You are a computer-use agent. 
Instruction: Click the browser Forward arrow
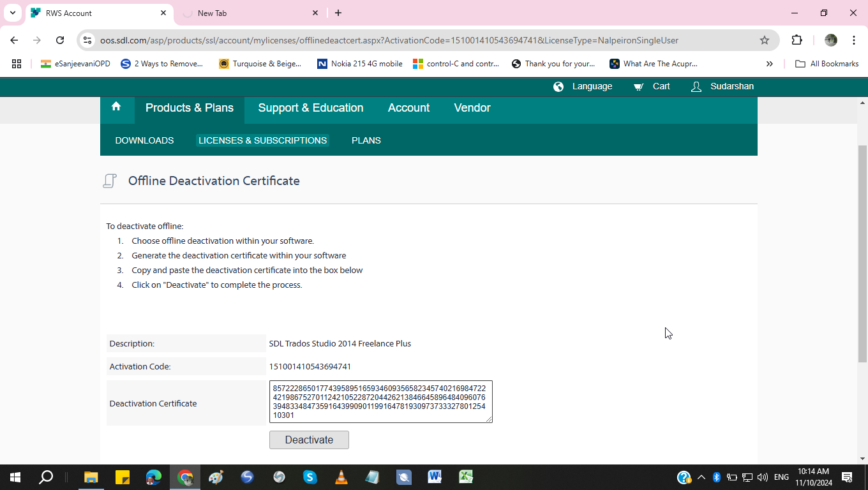point(37,40)
